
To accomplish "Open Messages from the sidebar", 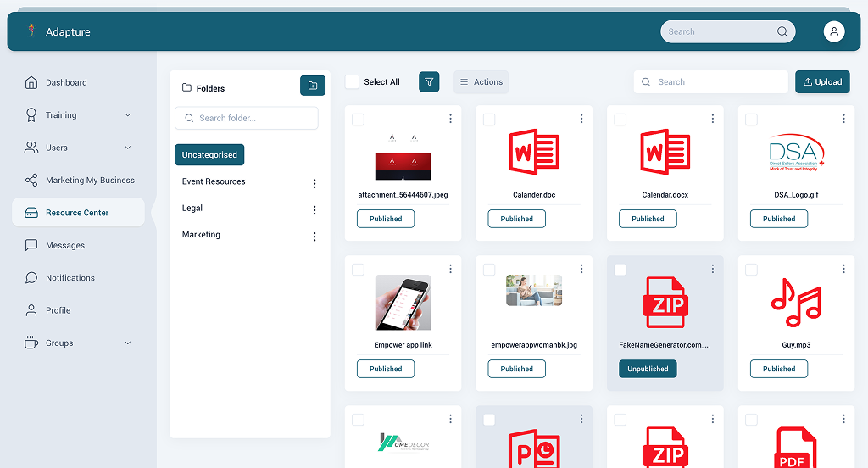I will click(x=65, y=246).
